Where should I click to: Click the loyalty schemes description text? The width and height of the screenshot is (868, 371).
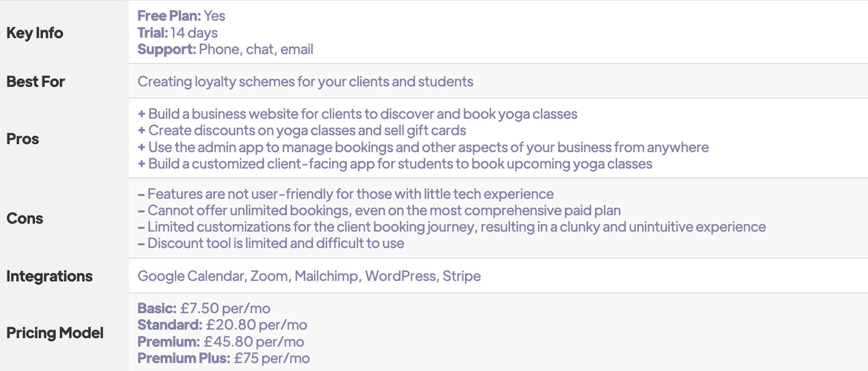click(305, 82)
